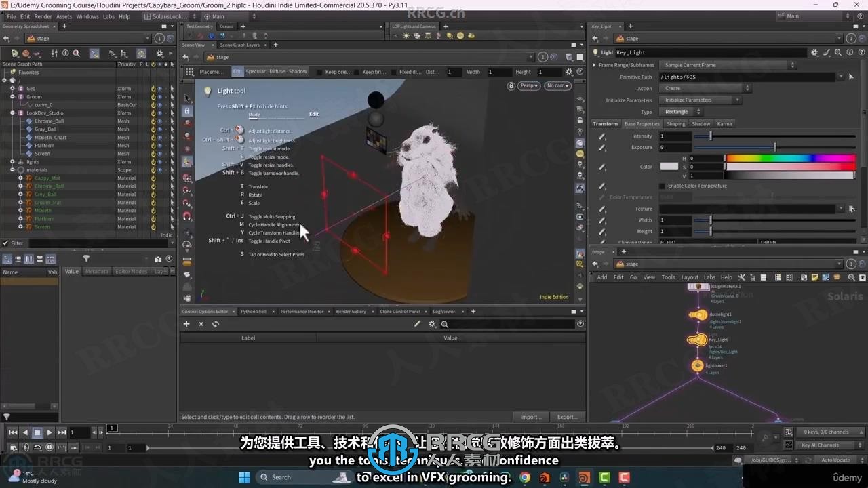This screenshot has height=488, width=868.
Task: Add row in Context Options Editor
Action: pyautogui.click(x=186, y=324)
